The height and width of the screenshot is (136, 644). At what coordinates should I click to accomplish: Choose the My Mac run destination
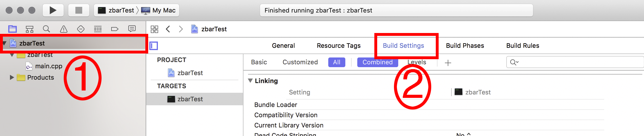(x=159, y=10)
